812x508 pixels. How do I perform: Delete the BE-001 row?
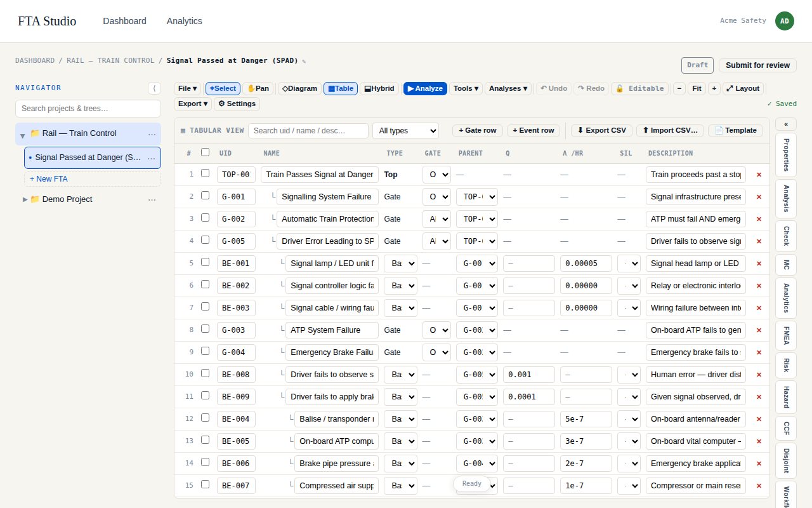click(x=759, y=264)
